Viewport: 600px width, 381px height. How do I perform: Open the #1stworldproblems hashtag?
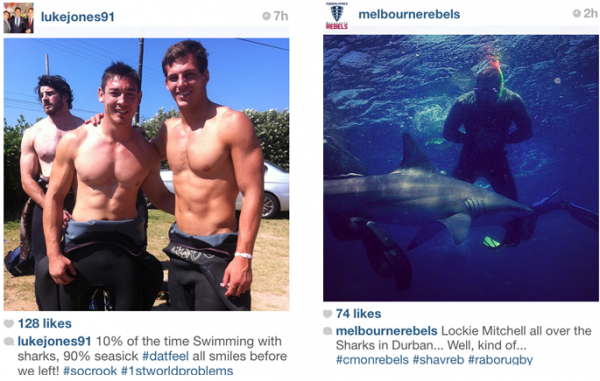click(177, 371)
